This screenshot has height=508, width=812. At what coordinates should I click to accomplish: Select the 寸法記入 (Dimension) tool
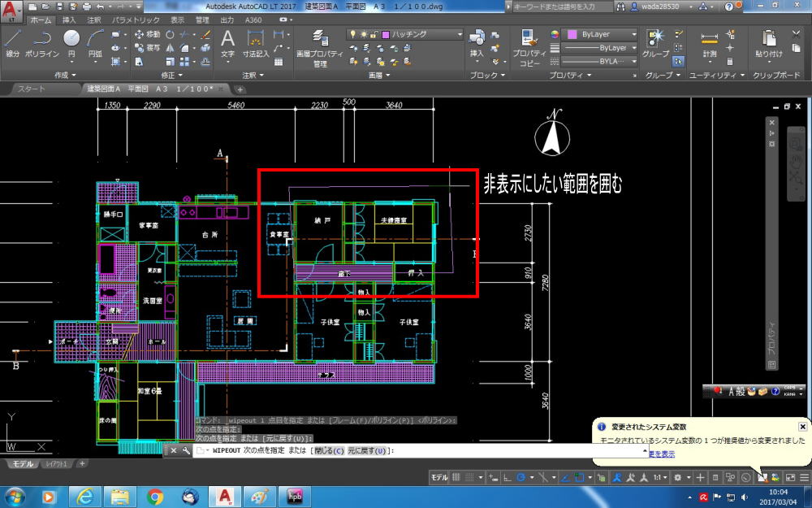coord(256,43)
